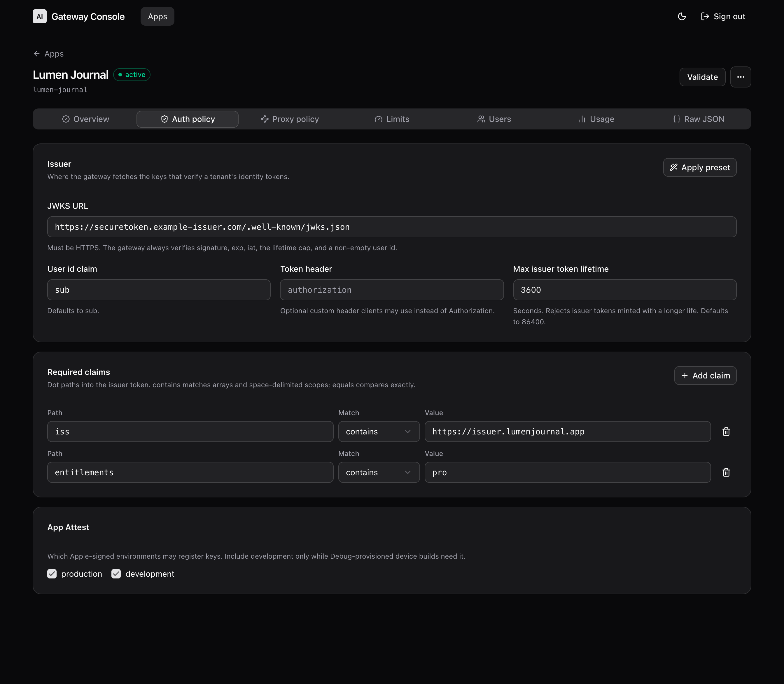The image size is (784, 684).
Task: Click the Required claims heading
Action: pos(79,372)
